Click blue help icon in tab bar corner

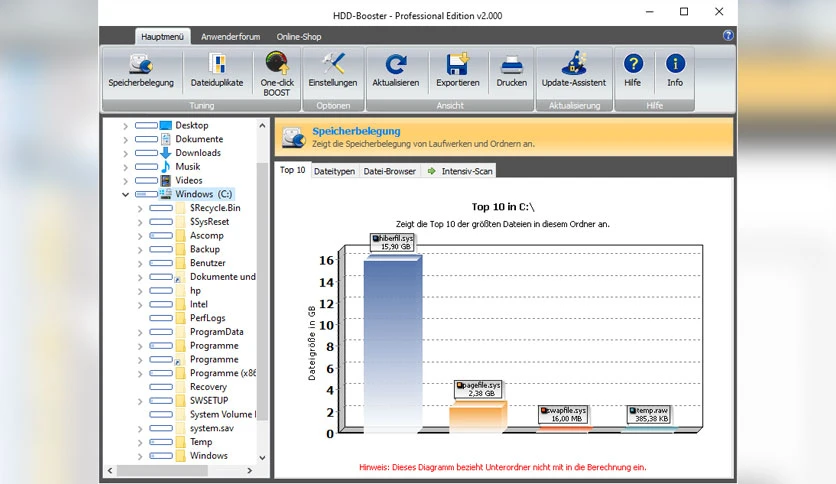point(728,36)
